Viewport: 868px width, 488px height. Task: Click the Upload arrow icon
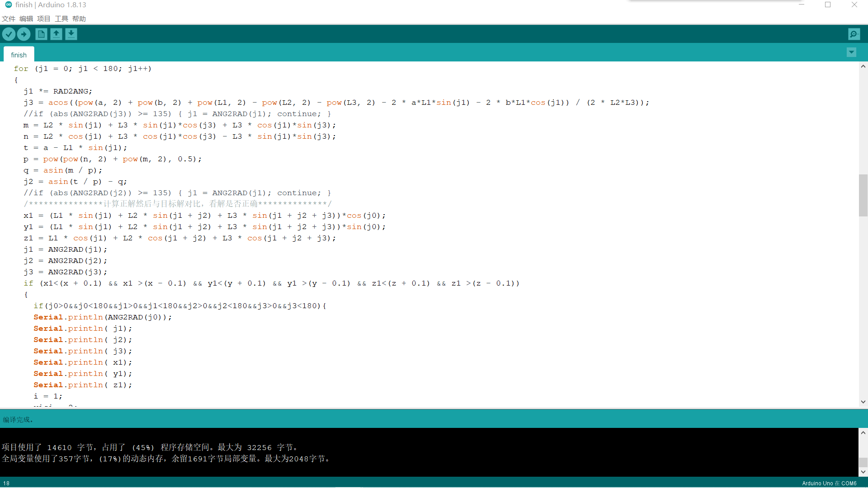coord(24,34)
